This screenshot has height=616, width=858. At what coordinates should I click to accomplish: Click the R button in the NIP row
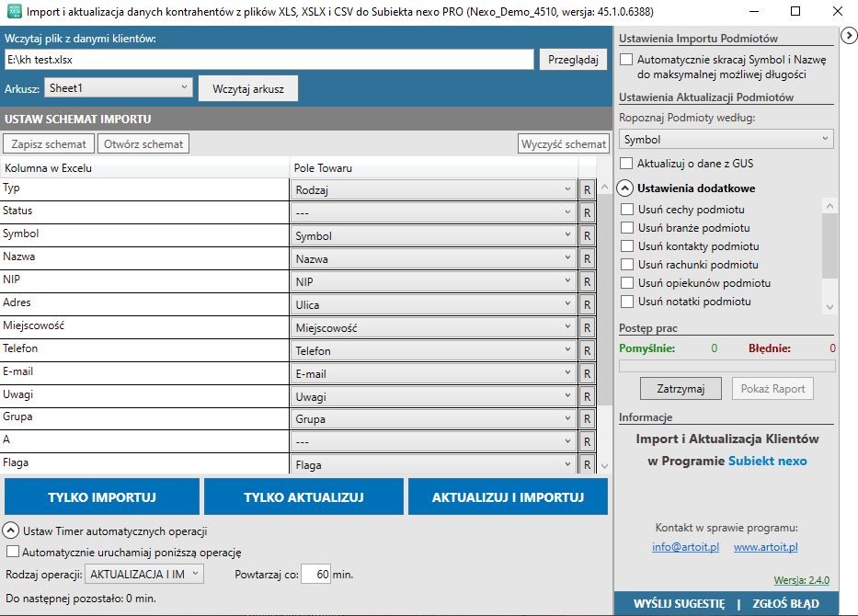pos(587,281)
